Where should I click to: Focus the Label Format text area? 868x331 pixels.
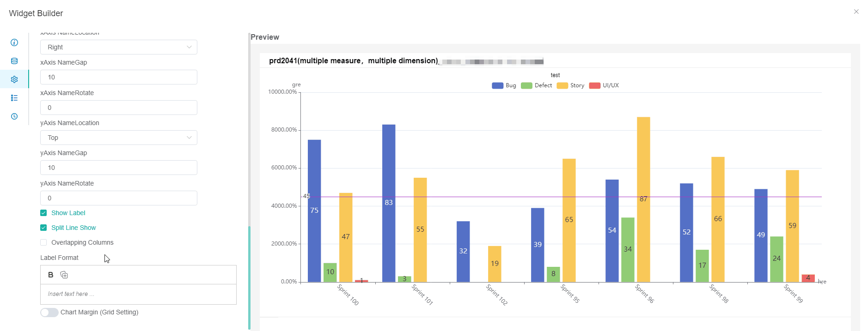pyautogui.click(x=138, y=294)
